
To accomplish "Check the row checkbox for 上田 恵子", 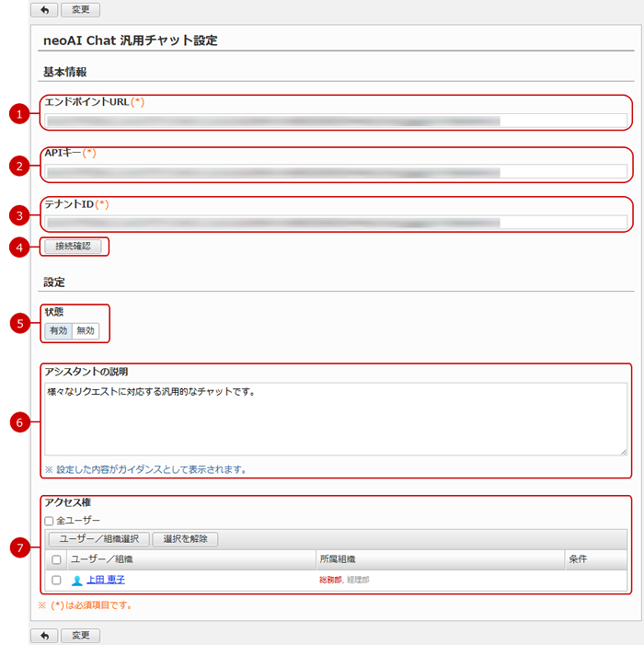I will pos(56,581).
